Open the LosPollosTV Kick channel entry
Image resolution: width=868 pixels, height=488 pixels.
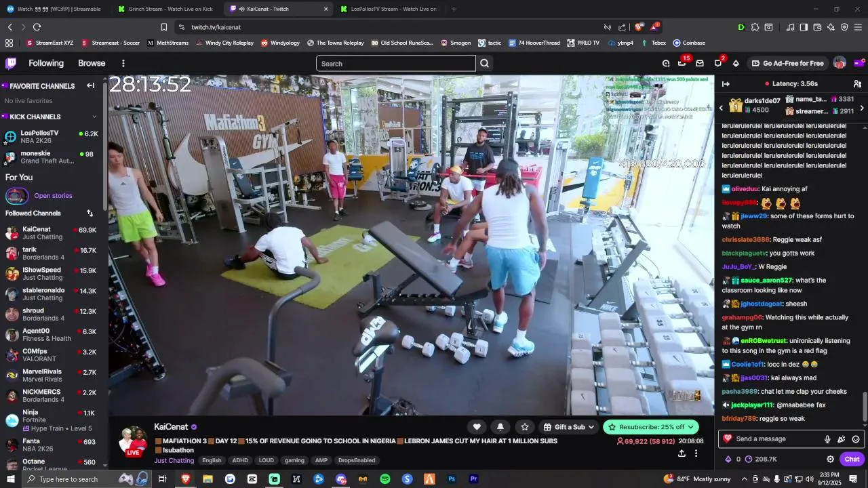coord(52,137)
